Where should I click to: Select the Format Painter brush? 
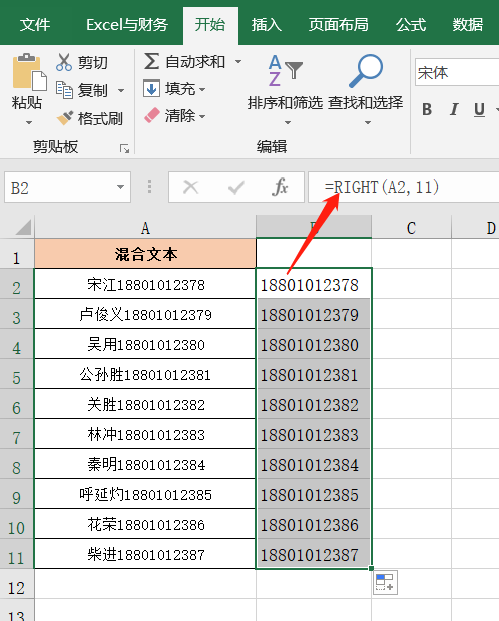pyautogui.click(x=65, y=118)
